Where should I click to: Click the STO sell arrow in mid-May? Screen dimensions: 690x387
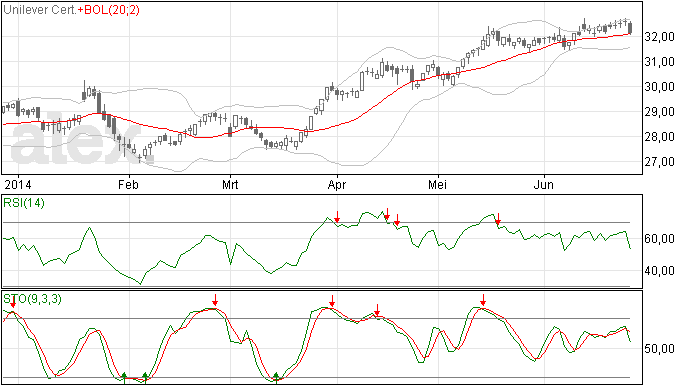(x=483, y=300)
